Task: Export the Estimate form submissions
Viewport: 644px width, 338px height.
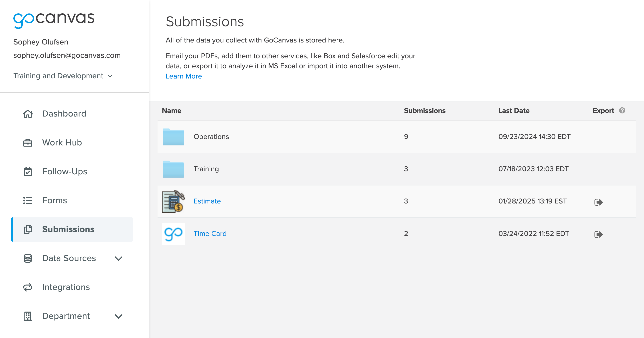Action: (x=599, y=202)
